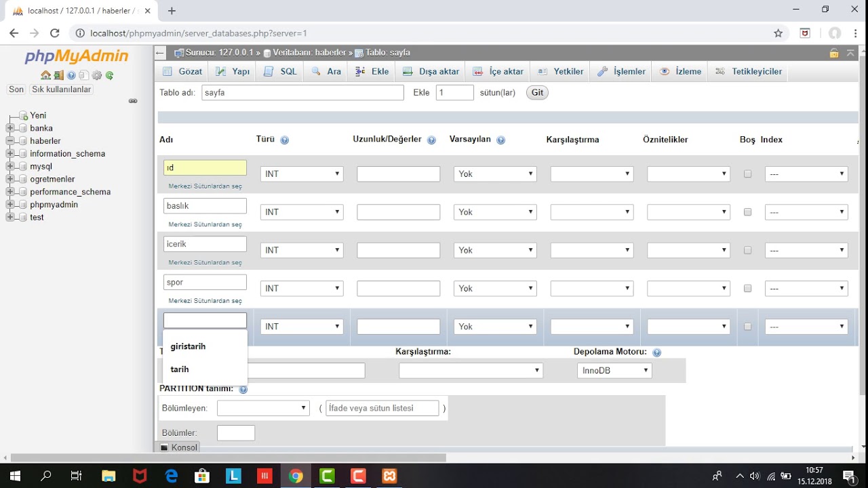868x488 pixels.
Task: Toggle Boş checkbox in the empty fifth row
Action: click(747, 327)
